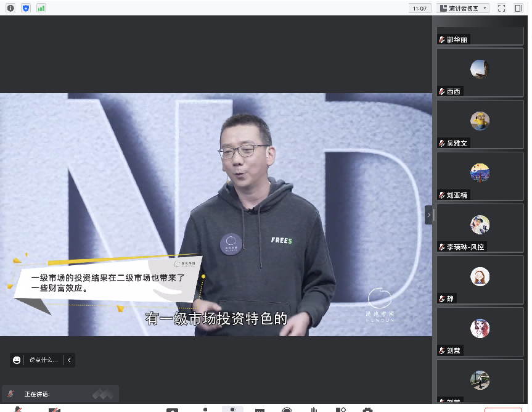Screen dimensions: 532x412
Task: Click the caption card about 一级市场的投资结果
Action: tap(108, 282)
